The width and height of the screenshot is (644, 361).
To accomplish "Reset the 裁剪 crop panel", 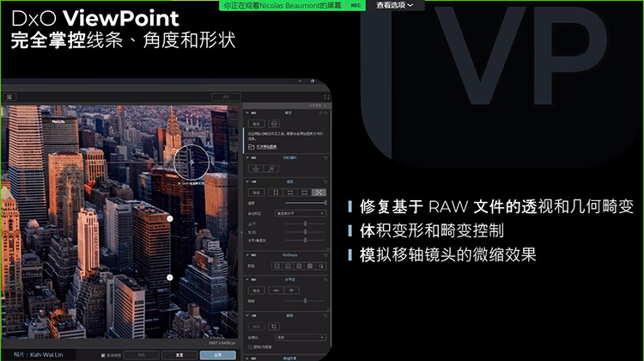I will [x=325, y=315].
